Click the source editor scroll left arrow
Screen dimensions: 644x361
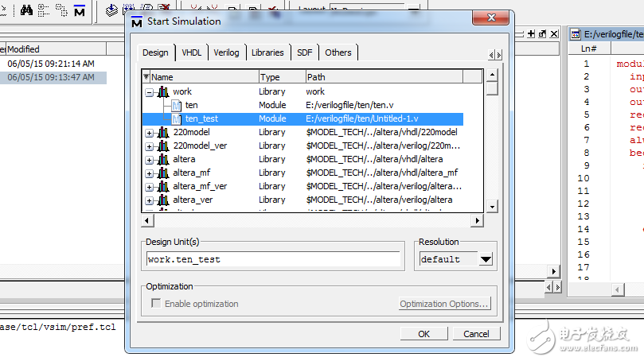(617, 289)
